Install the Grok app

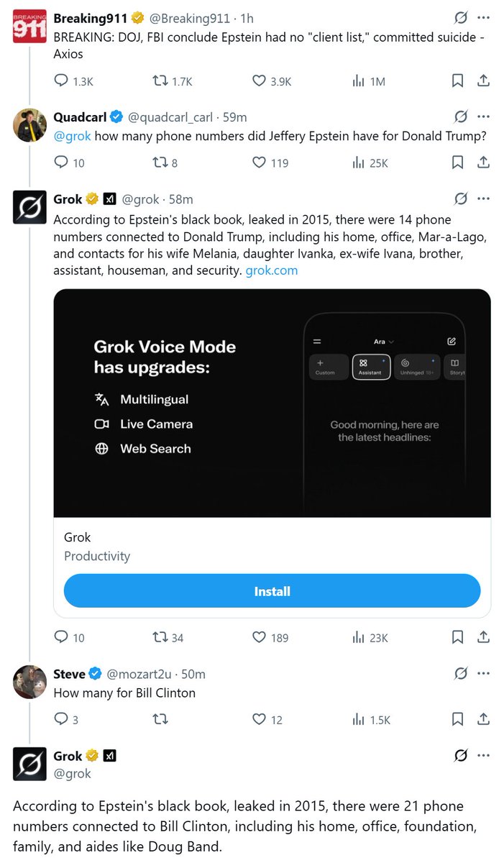[272, 591]
